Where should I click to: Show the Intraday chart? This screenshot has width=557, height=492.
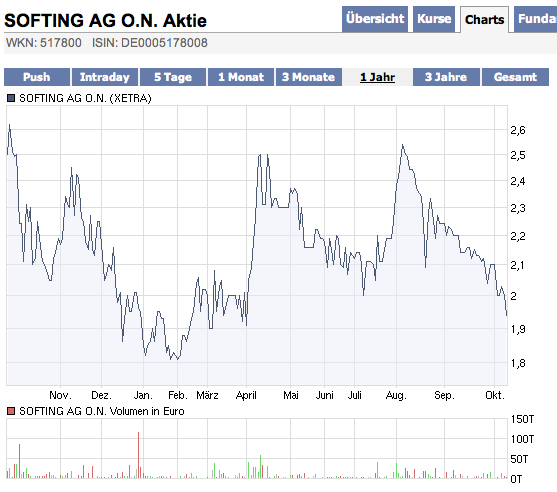coord(105,77)
